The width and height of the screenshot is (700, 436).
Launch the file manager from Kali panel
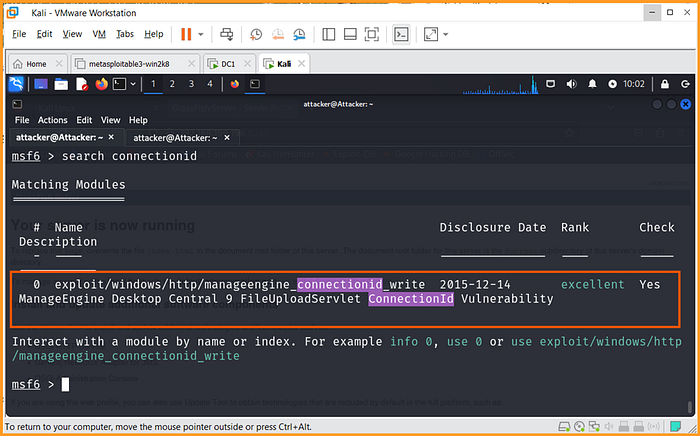(61, 84)
